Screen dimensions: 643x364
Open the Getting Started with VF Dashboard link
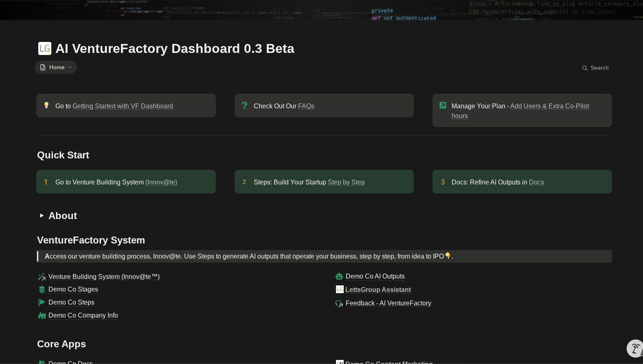[123, 106]
